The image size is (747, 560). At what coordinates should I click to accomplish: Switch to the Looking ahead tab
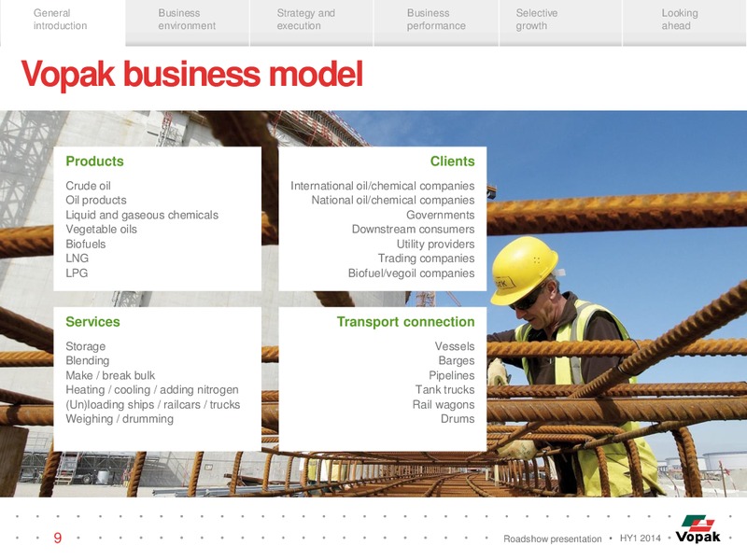(684, 22)
